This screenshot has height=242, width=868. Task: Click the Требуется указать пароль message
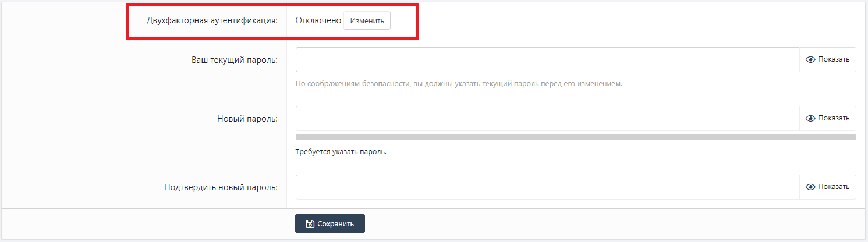pos(341,152)
